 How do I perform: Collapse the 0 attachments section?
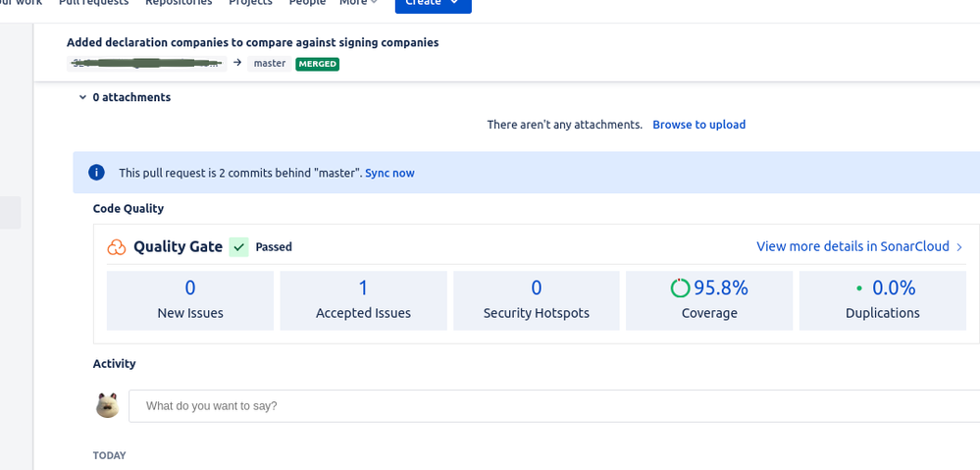(82, 97)
